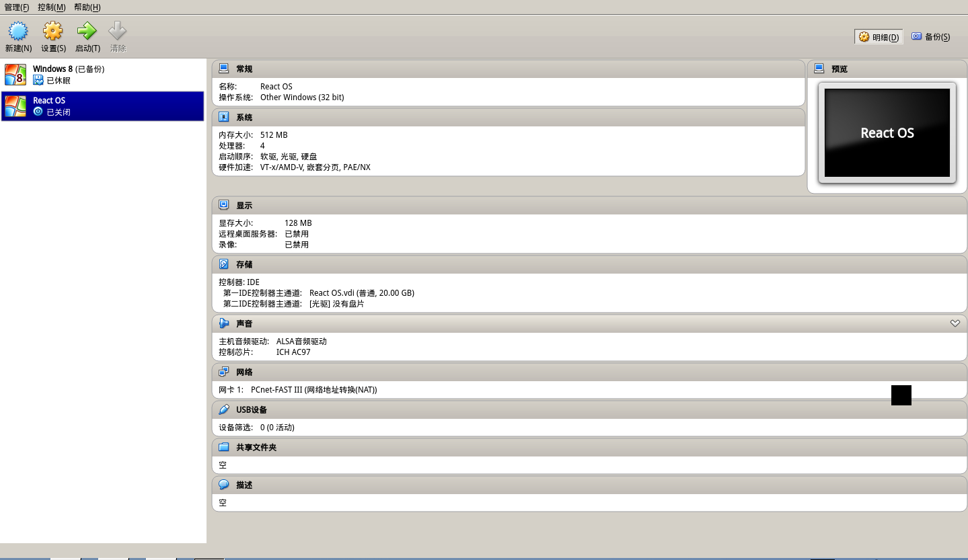Click the "ICH AC97" controller value
Screen dimensions: 968x560
coord(293,352)
